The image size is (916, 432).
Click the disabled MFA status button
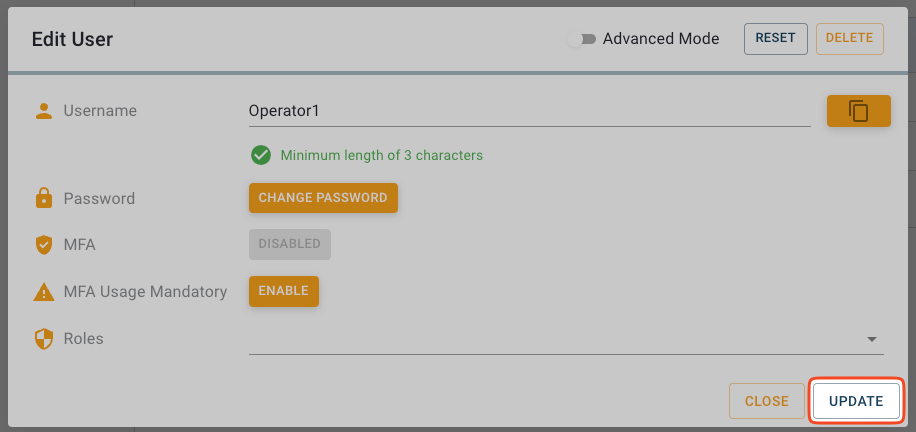pos(290,244)
